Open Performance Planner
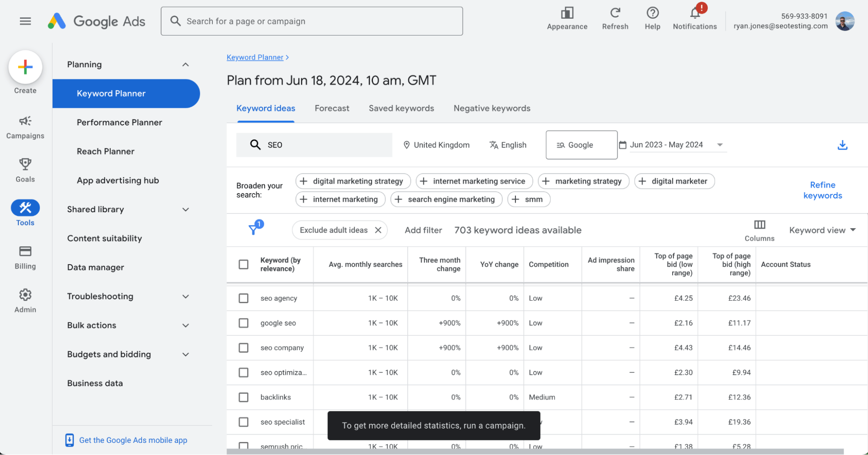This screenshot has width=868, height=455. point(119,122)
